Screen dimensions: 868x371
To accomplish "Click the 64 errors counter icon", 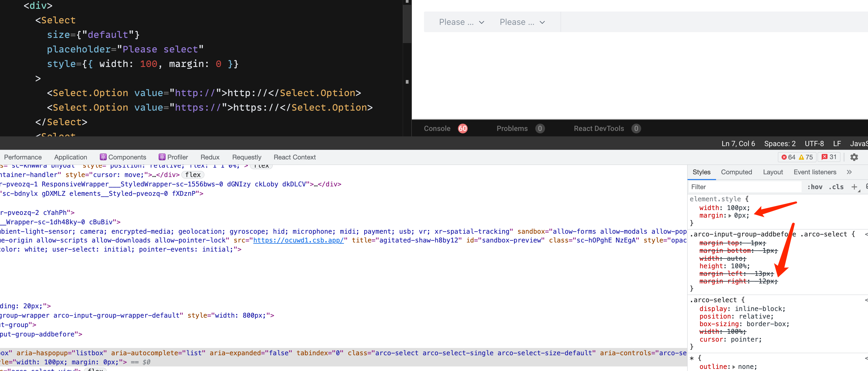I will (784, 157).
